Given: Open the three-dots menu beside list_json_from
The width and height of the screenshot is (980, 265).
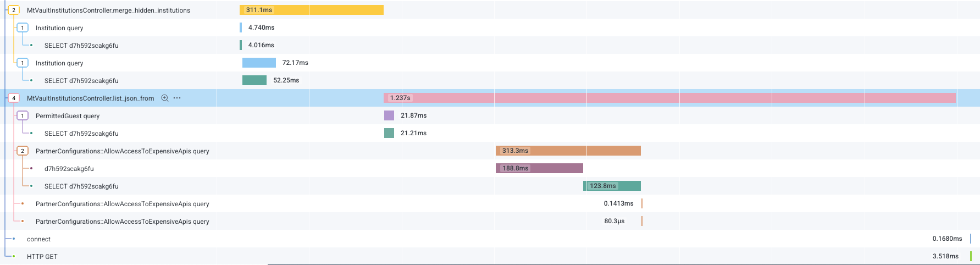Looking at the screenshot, I should point(177,98).
